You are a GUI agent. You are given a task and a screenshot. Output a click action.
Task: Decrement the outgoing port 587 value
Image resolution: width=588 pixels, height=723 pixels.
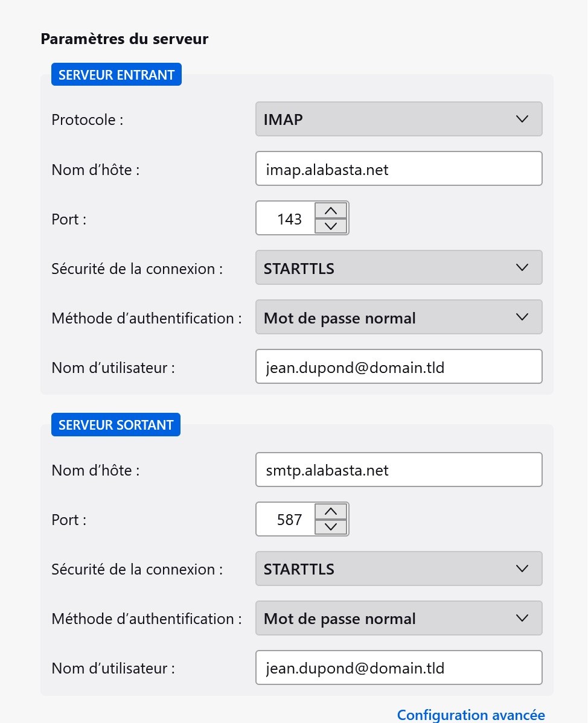330,526
